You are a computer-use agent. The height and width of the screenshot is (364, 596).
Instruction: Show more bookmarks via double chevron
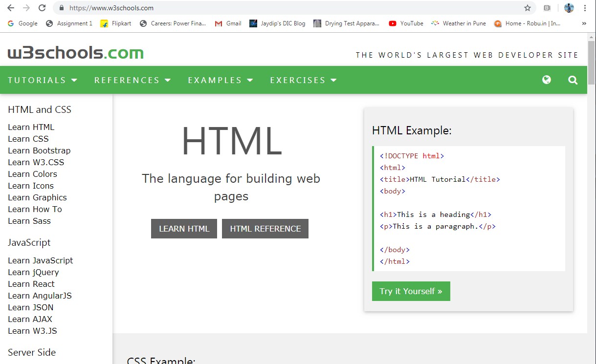pos(584,23)
